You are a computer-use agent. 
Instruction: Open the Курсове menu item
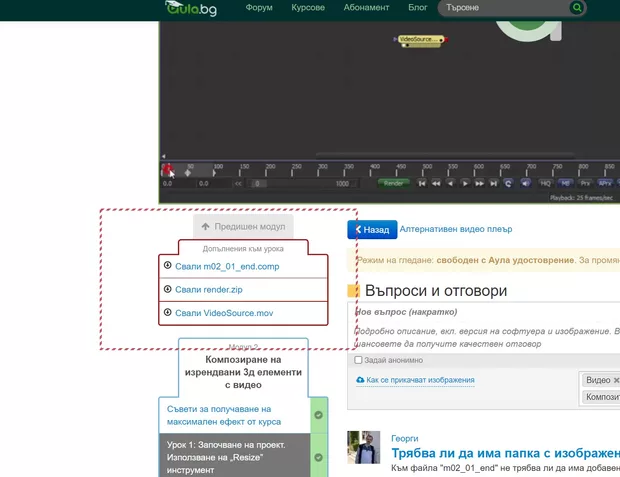coord(308,8)
